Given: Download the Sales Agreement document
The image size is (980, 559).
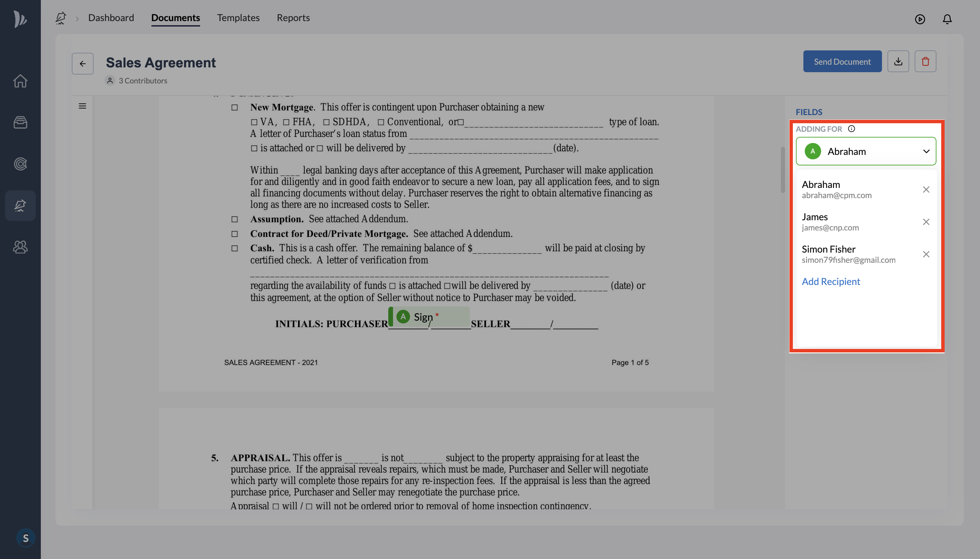Looking at the screenshot, I should tap(898, 61).
